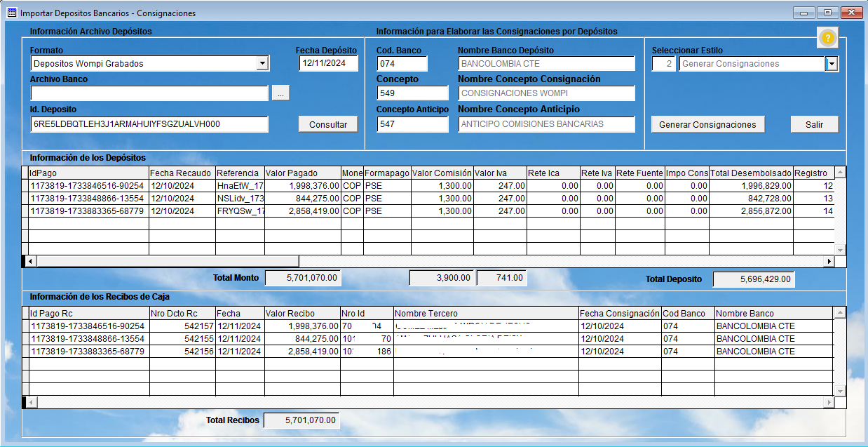Screen dimensions: 868x447
Task: Click the reference cell FRYQSw_17
Action: [240, 211]
